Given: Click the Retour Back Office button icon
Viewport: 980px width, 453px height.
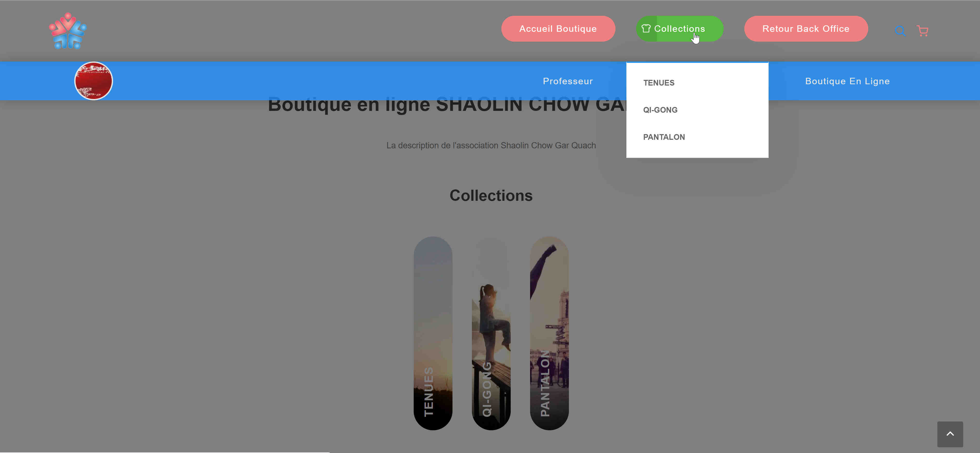Looking at the screenshot, I should click(806, 29).
